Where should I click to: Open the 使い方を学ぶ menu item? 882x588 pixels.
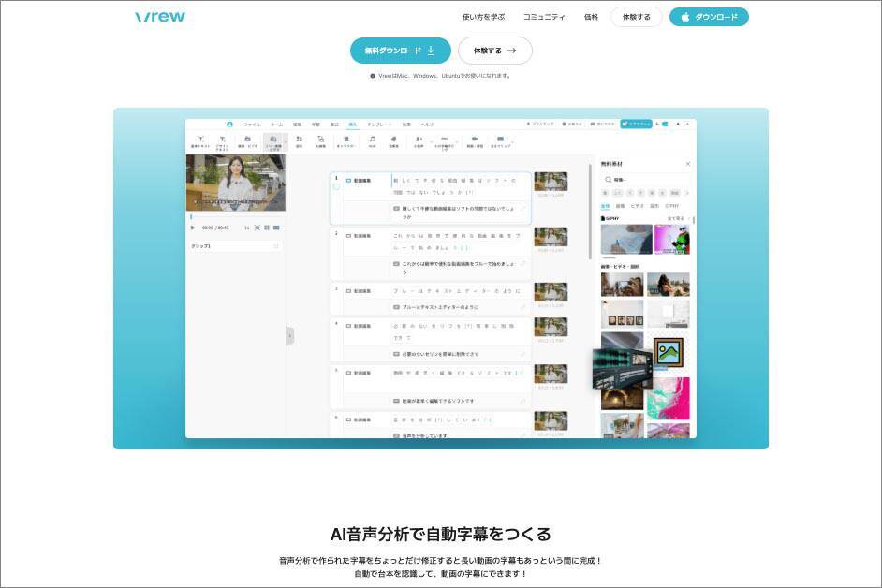[x=483, y=17]
